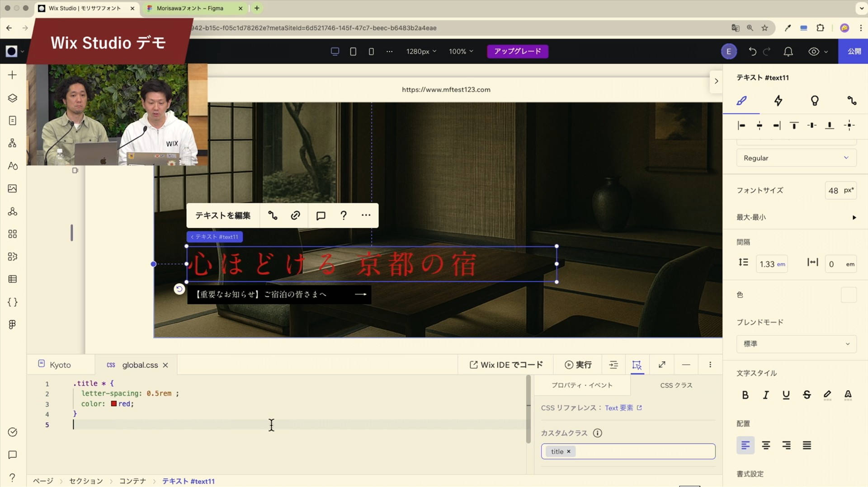The height and width of the screenshot is (487, 868).
Task: Select justified text alignment
Action: coord(807,445)
